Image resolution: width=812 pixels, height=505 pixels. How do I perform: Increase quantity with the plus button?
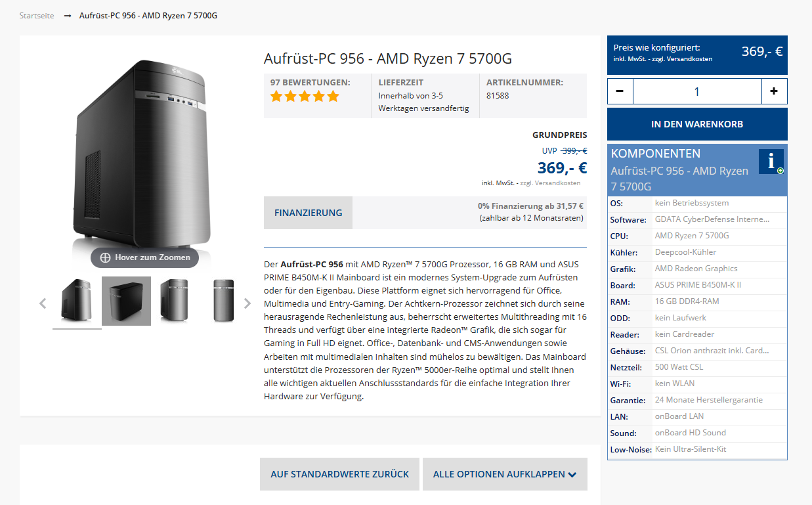[774, 91]
